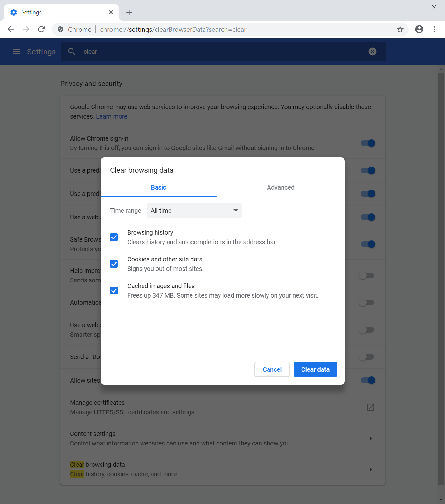
Task: Minimize the Chrome window
Action: (x=391, y=7)
